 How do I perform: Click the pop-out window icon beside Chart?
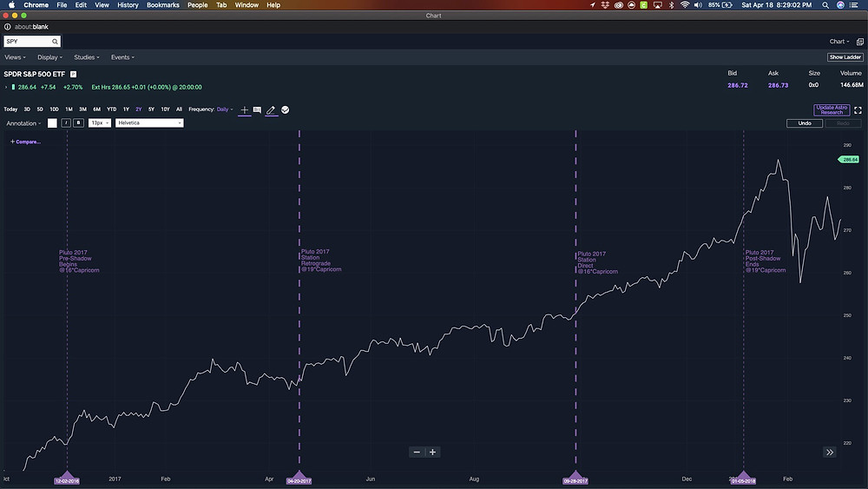click(x=859, y=42)
